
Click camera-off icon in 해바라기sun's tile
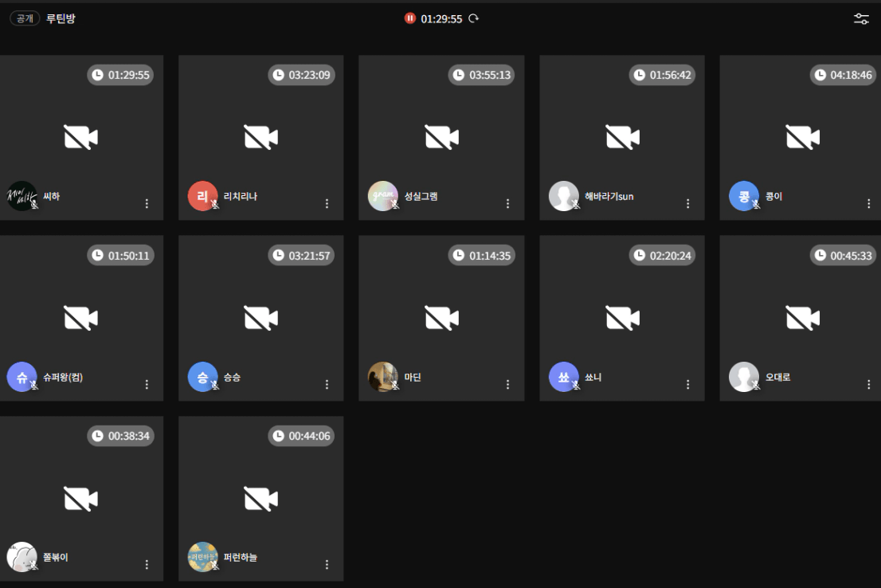point(623,137)
